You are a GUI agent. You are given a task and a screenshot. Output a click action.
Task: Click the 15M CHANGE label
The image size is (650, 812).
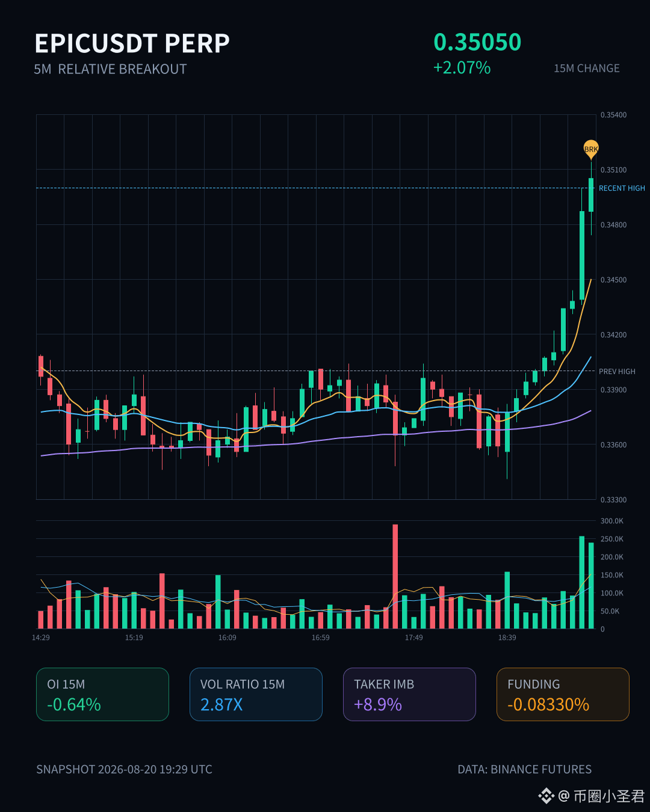click(586, 69)
